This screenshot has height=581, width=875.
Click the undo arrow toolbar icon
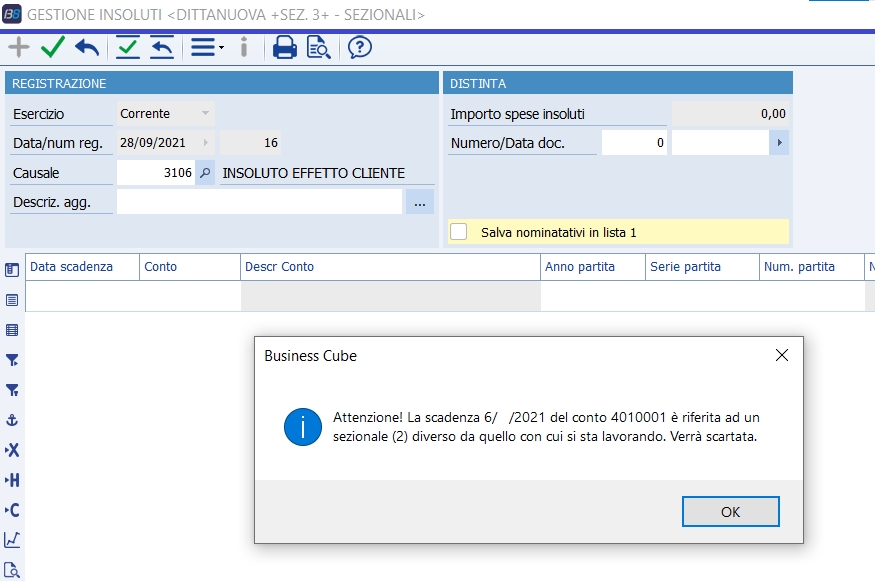(87, 47)
